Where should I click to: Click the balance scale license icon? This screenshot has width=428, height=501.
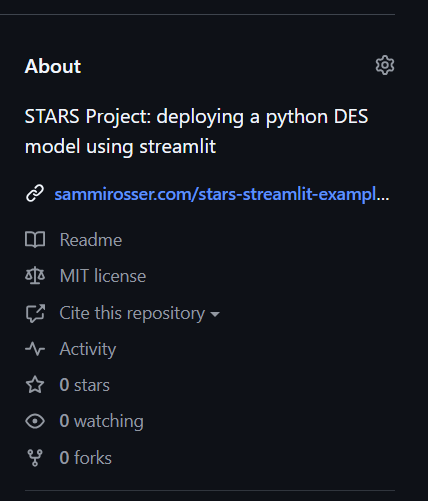click(35, 276)
